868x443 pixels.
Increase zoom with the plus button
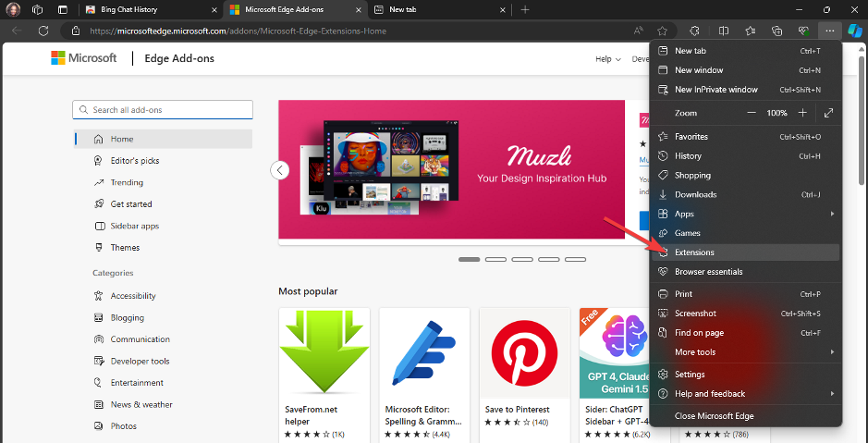tap(802, 113)
